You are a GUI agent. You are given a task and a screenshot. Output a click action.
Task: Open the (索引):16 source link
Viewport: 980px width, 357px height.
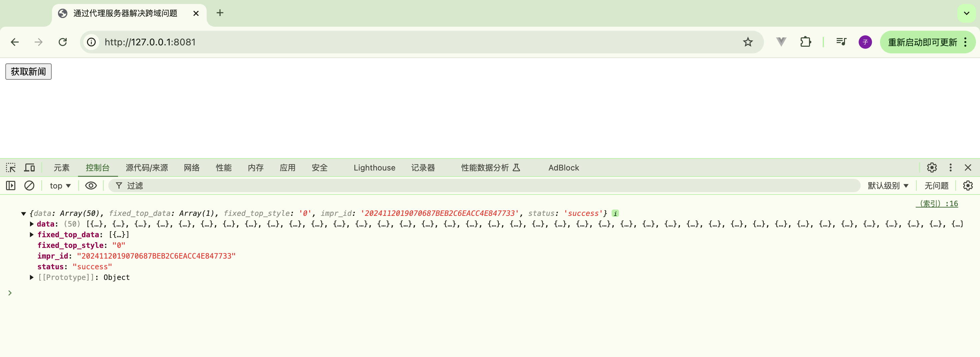point(937,203)
